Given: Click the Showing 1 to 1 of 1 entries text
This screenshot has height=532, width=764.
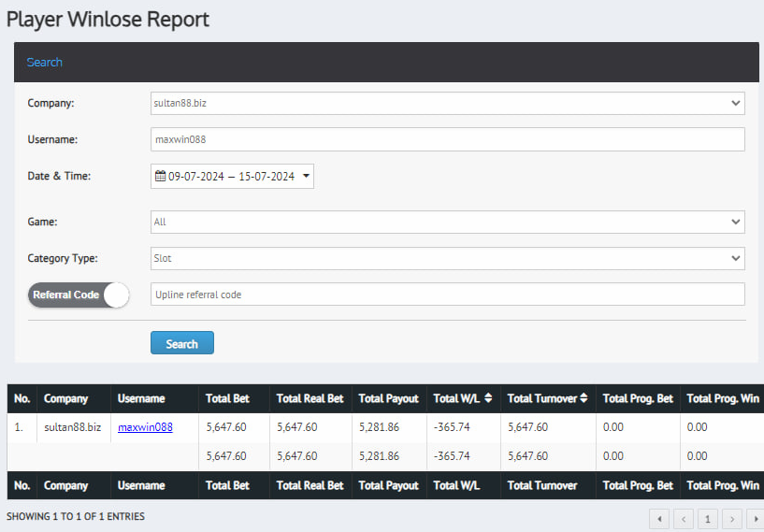Looking at the screenshot, I should 76,516.
